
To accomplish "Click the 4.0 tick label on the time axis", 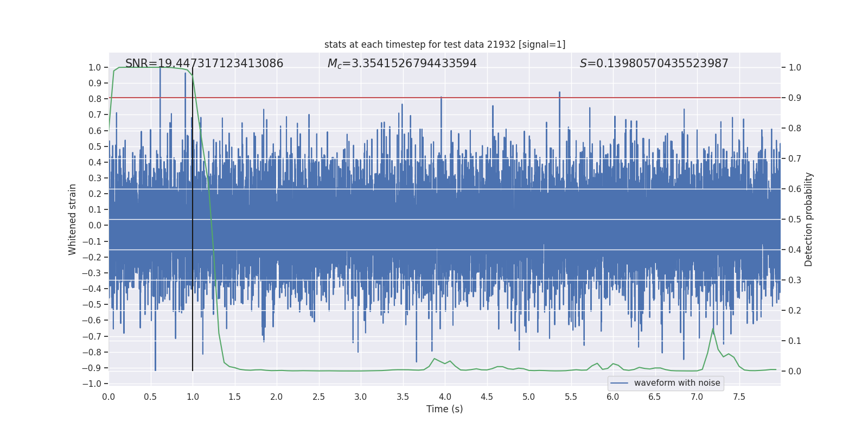I will click(x=445, y=397).
